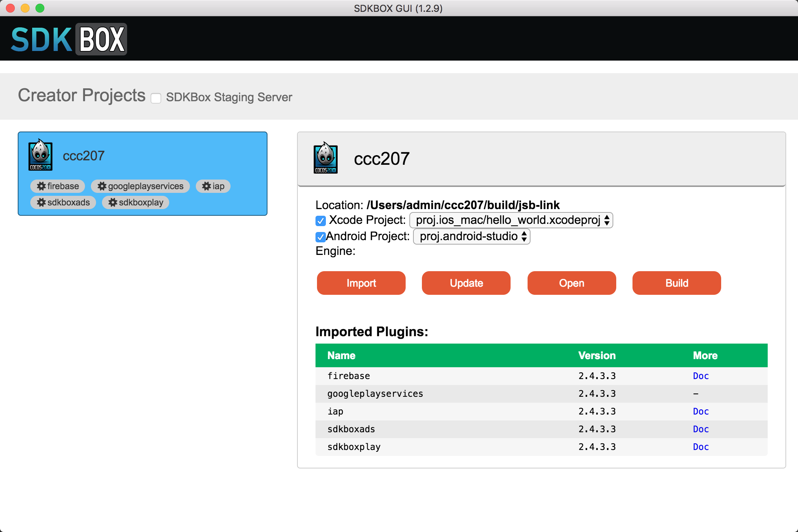
Task: Click the SDKBOX logo in header
Action: [69, 39]
